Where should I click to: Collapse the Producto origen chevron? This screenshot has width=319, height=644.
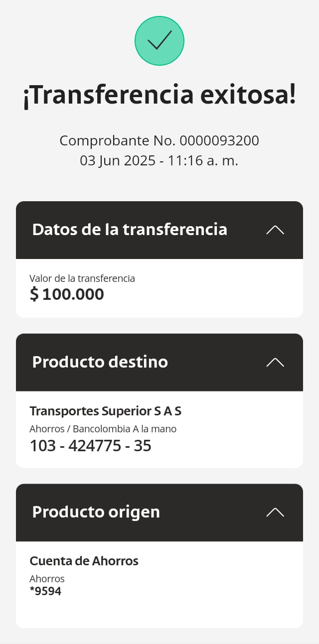click(275, 512)
